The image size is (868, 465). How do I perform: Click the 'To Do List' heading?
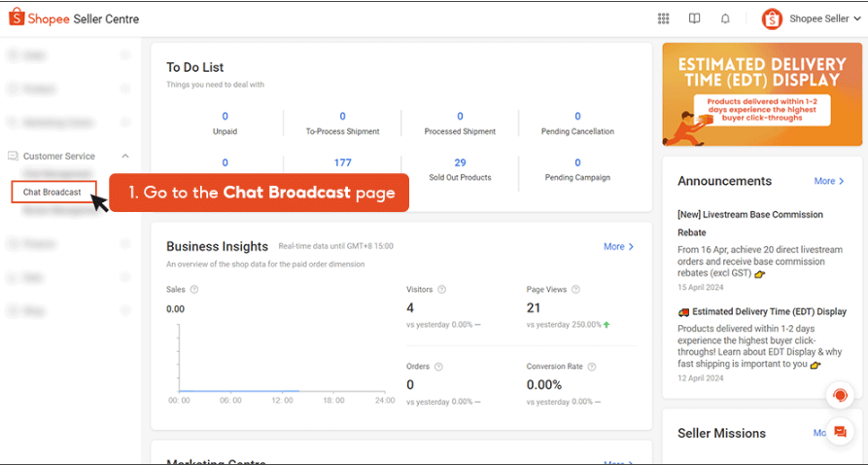pyautogui.click(x=194, y=68)
